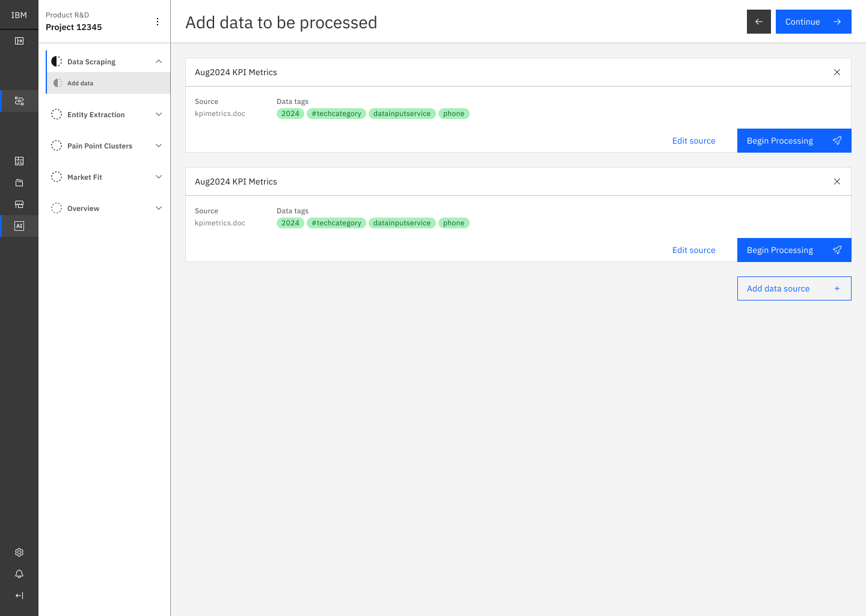This screenshot has width=866, height=616.
Task: Open settings with the gear icon
Action: pos(19,552)
